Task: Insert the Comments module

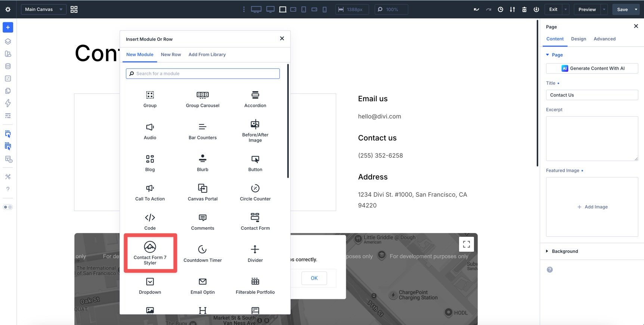Action: pyautogui.click(x=202, y=222)
